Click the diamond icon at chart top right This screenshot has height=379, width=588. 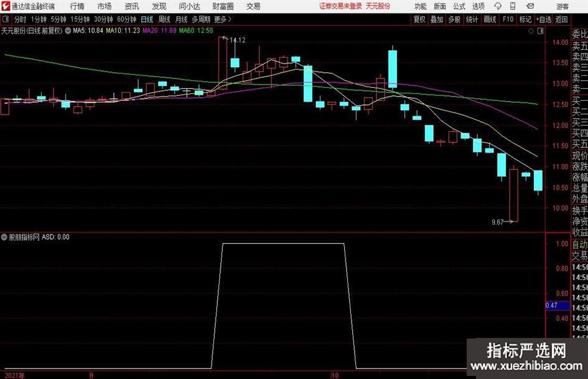coord(531,31)
